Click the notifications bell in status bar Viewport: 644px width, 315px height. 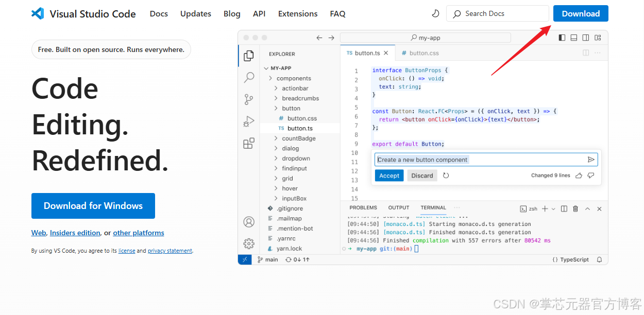(x=599, y=260)
